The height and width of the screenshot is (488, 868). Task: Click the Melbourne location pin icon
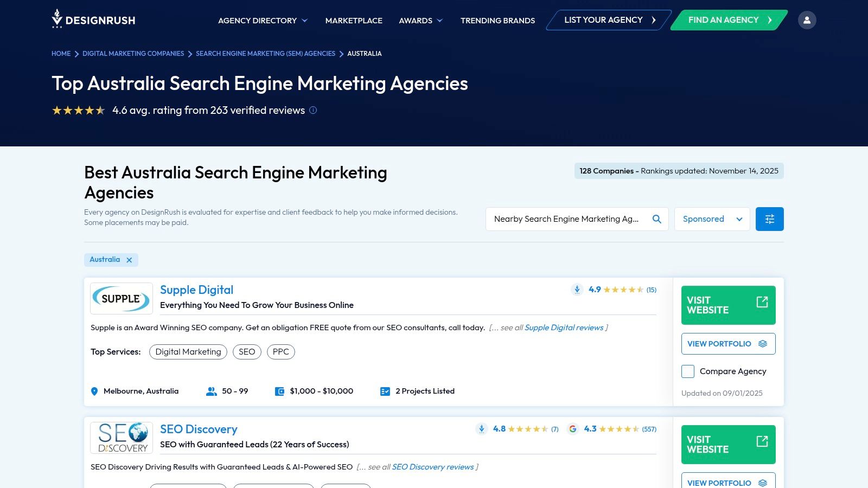(94, 391)
